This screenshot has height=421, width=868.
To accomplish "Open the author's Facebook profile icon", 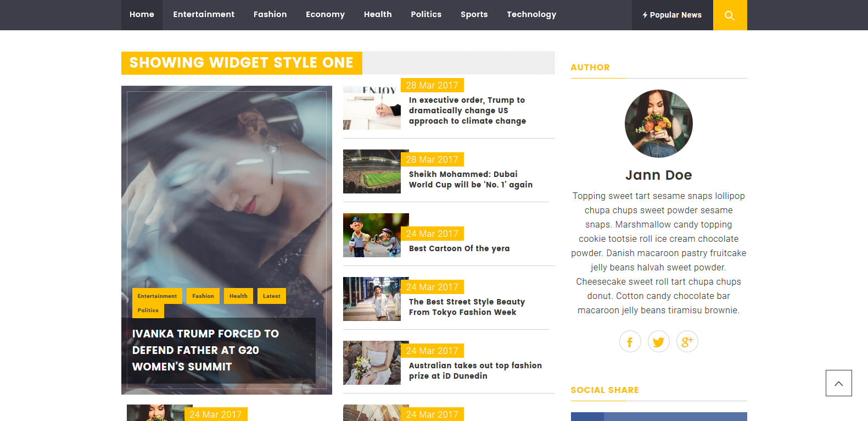I will point(630,342).
